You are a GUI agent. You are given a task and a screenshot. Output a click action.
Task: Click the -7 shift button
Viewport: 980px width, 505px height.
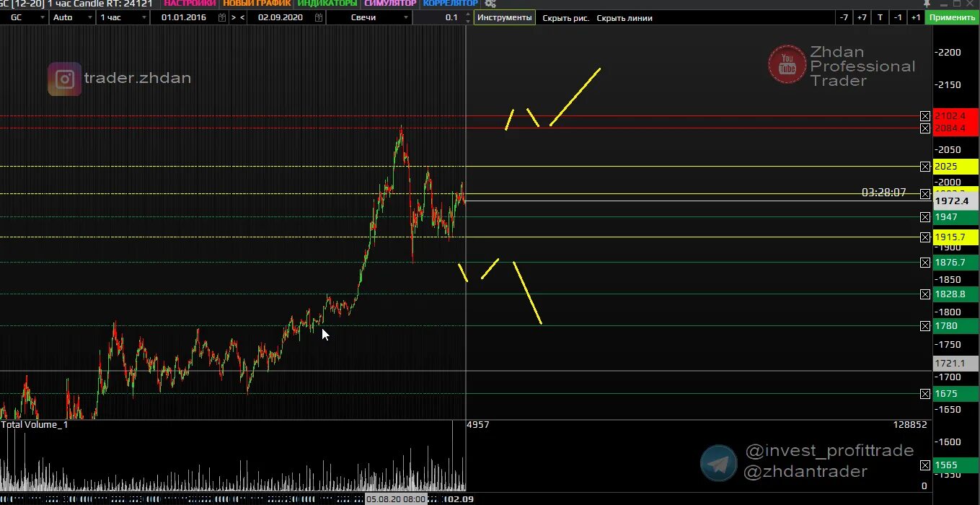(x=844, y=17)
